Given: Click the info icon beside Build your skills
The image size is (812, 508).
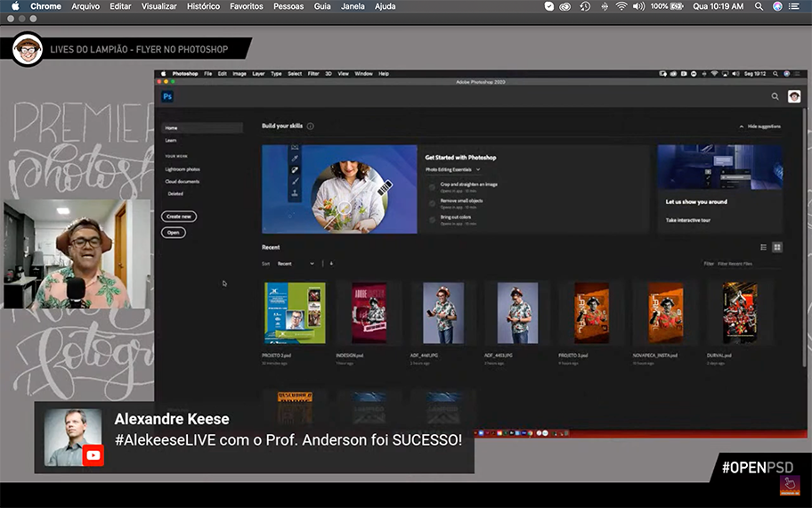Looking at the screenshot, I should (x=310, y=126).
